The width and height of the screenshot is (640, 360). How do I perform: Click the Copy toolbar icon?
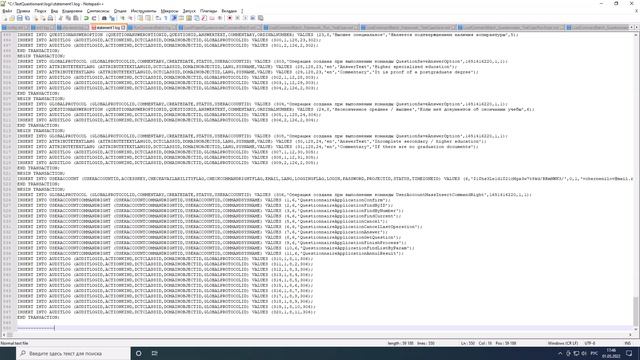(68, 18)
